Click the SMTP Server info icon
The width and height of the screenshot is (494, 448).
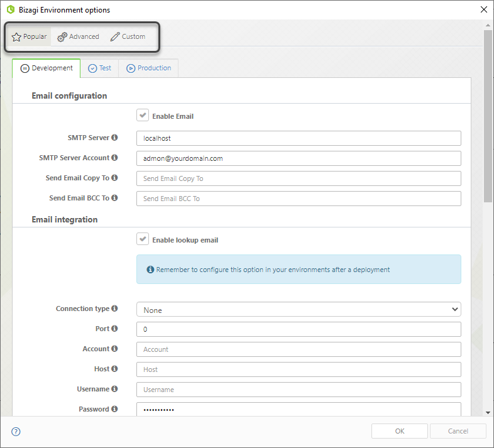pos(114,138)
